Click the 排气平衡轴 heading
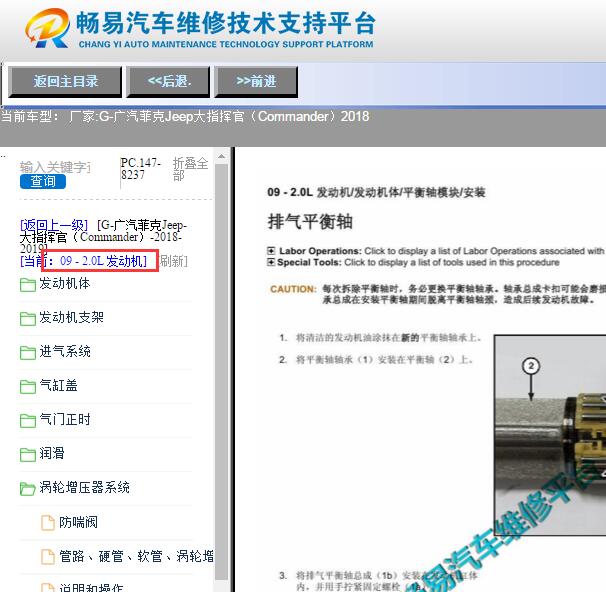Image resolution: width=606 pixels, height=592 pixels. pos(310,222)
